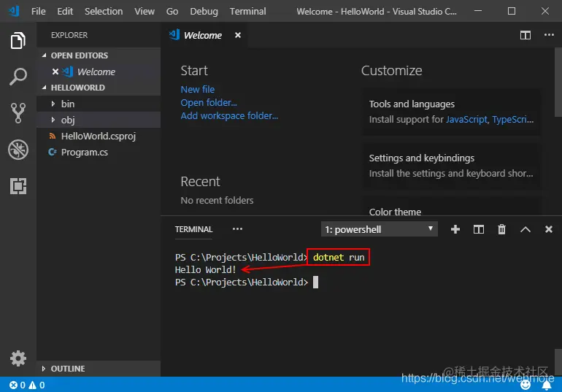The image size is (562, 392).
Task: Open the Program.cs file
Action: click(x=99, y=153)
